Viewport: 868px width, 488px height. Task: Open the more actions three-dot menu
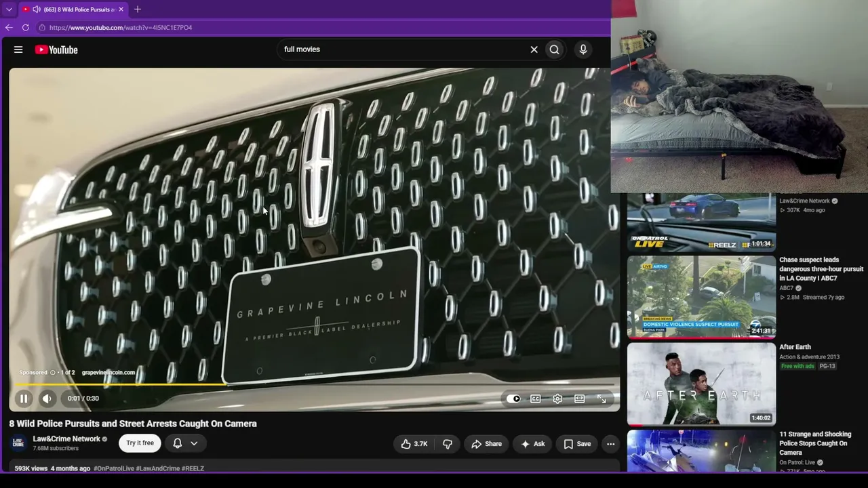(610, 444)
